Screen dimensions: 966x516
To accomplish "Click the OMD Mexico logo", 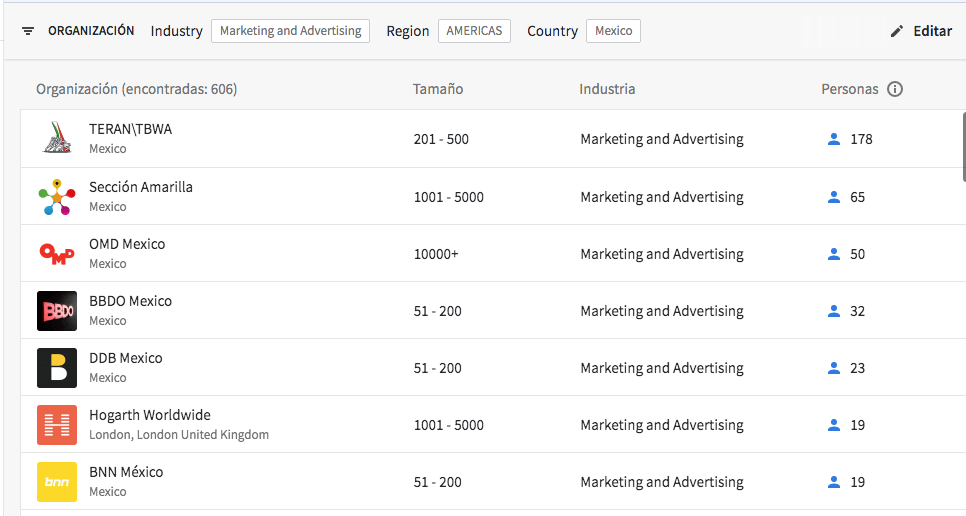I will point(57,254).
